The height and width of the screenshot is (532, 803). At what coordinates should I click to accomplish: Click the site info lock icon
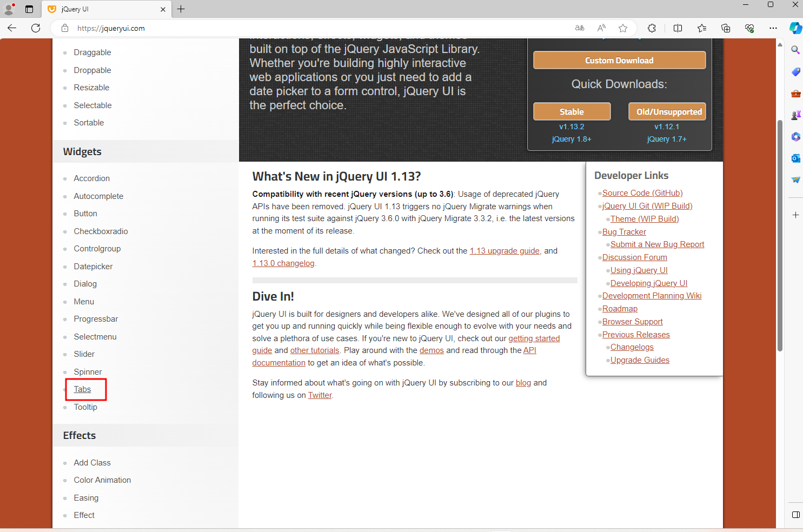point(65,28)
